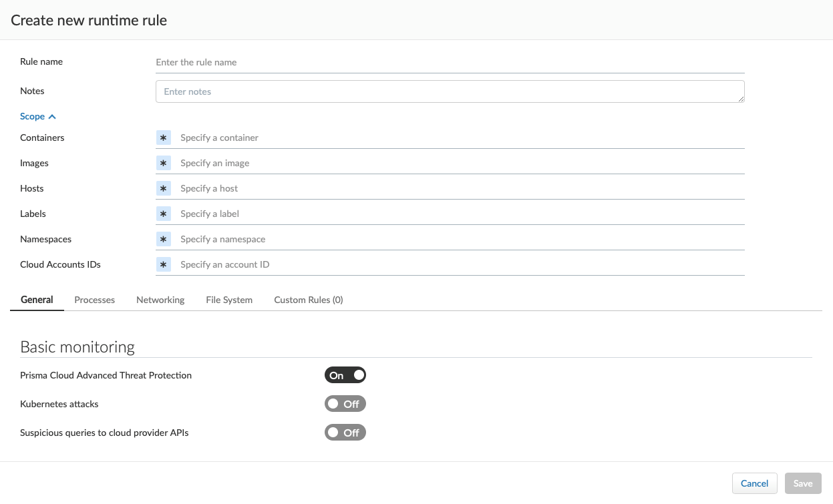The width and height of the screenshot is (833, 504).
Task: Click the asterisk wildcard icon for Labels
Action: tap(164, 214)
